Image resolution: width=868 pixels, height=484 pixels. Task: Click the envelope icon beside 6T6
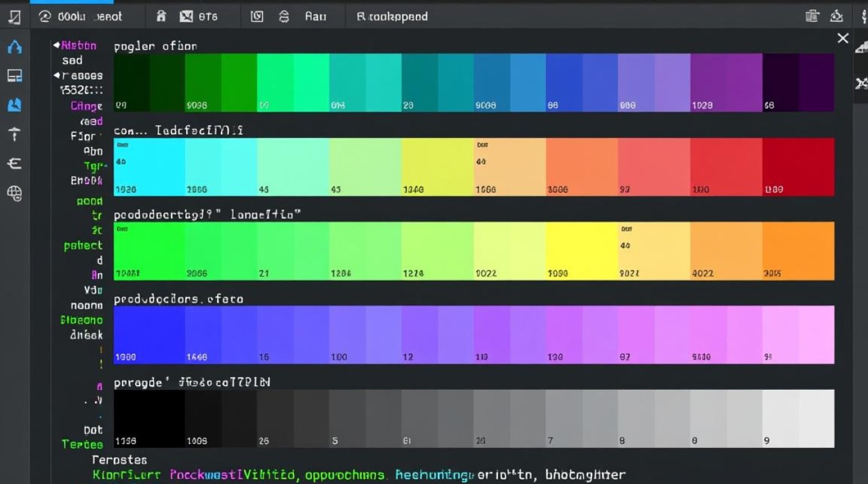click(x=187, y=17)
